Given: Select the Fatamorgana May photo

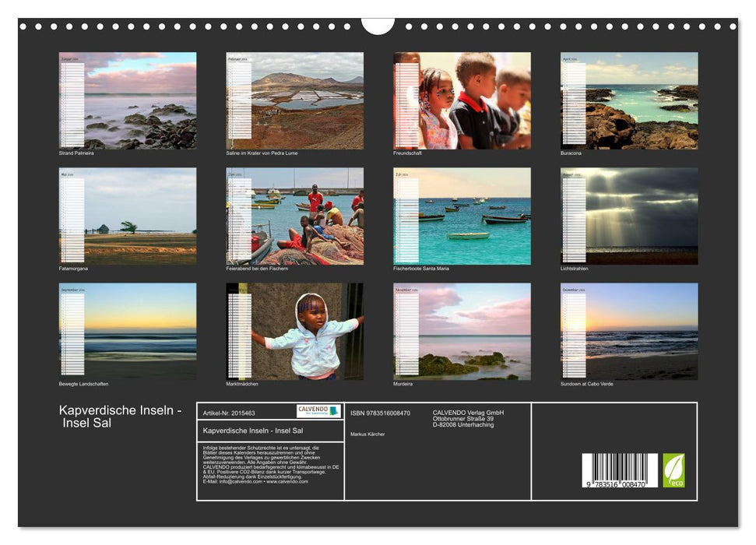Looking at the screenshot, I should 128,216.
